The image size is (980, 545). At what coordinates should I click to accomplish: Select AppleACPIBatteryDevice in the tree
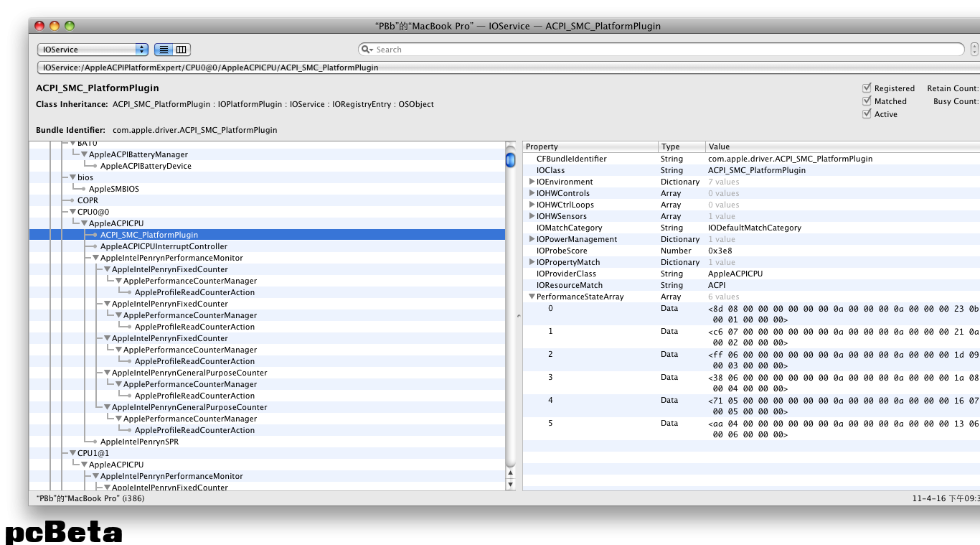[146, 166]
